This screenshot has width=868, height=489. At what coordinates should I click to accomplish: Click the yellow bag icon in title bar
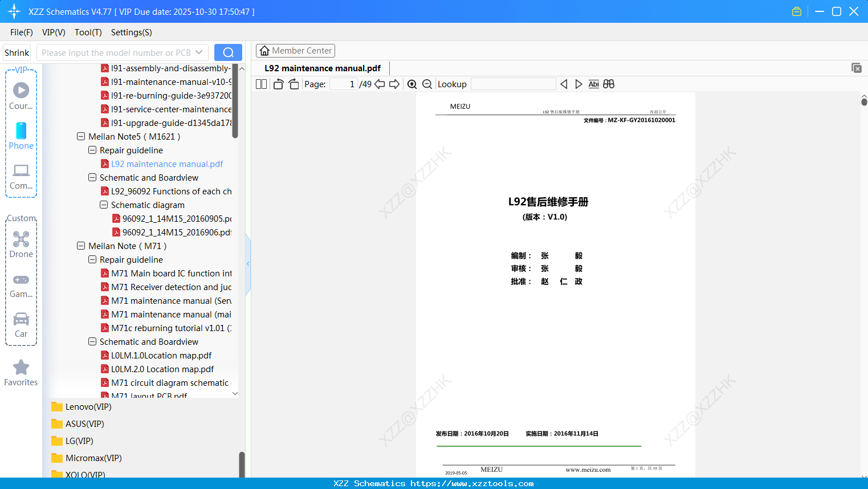[x=797, y=11]
